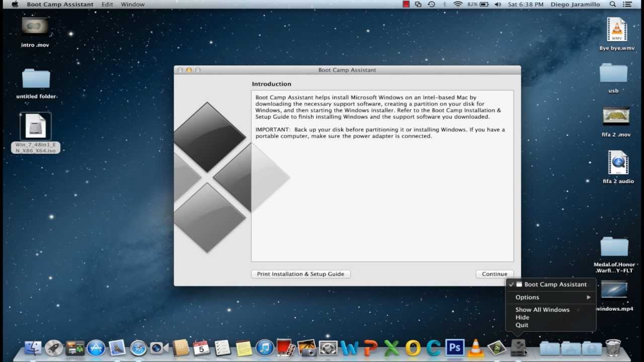The width and height of the screenshot is (644, 362).
Task: Click the Continue button
Action: [x=495, y=274]
